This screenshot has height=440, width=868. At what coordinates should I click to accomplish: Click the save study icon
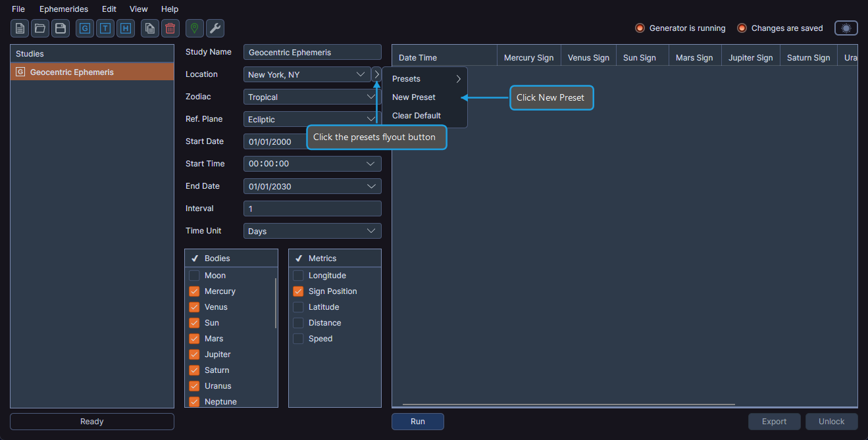coord(59,28)
